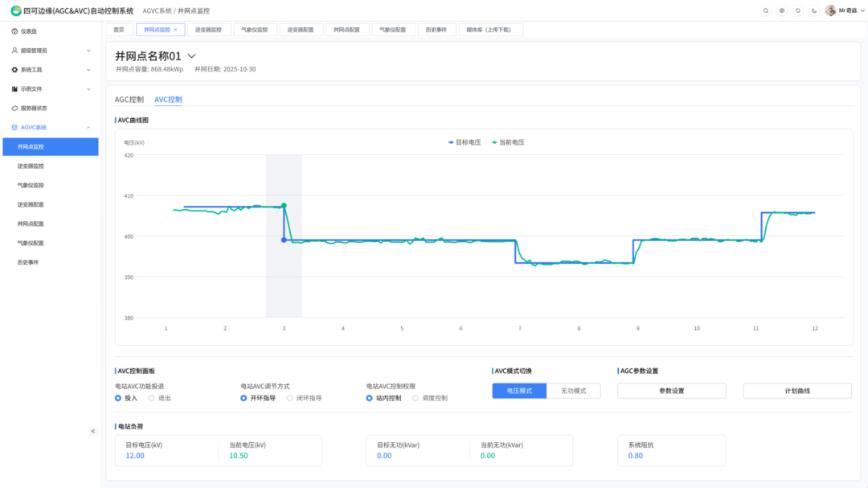Close the 并网点监控 tab with X
This screenshot has width=868, height=488.
click(176, 30)
